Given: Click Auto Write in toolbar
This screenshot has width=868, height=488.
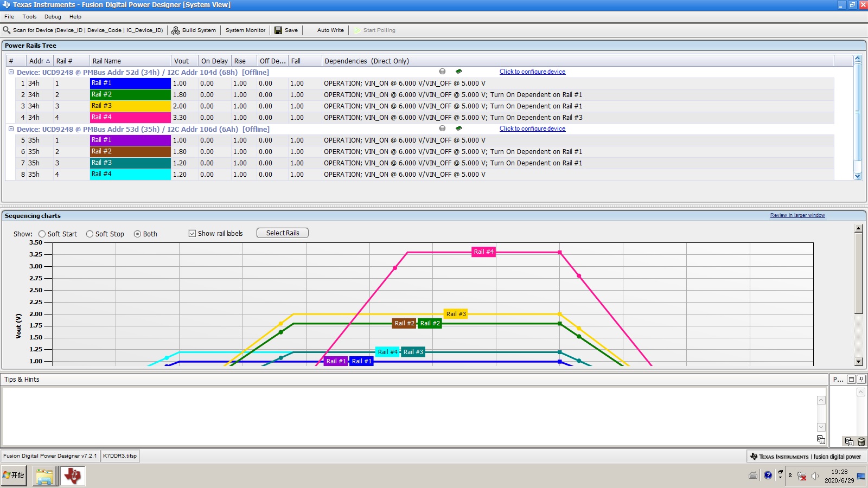Looking at the screenshot, I should pyautogui.click(x=330, y=30).
